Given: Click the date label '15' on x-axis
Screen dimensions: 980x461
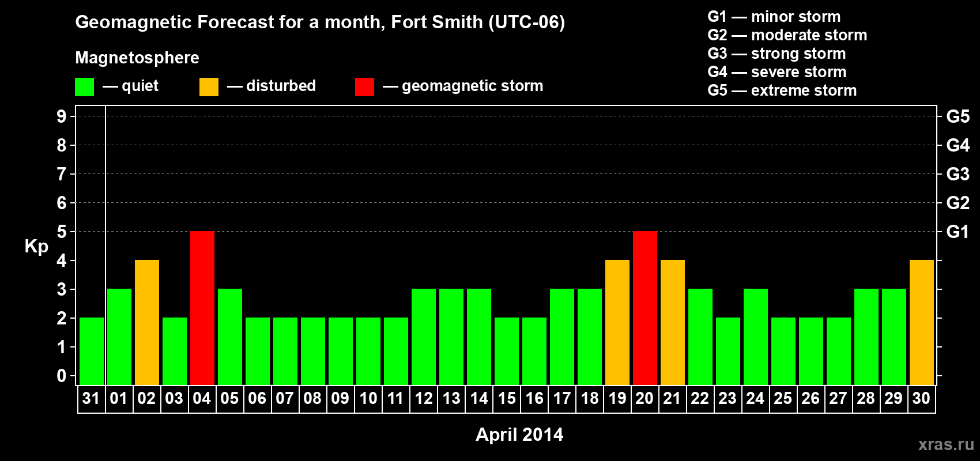Looking at the screenshot, I should tap(507, 399).
